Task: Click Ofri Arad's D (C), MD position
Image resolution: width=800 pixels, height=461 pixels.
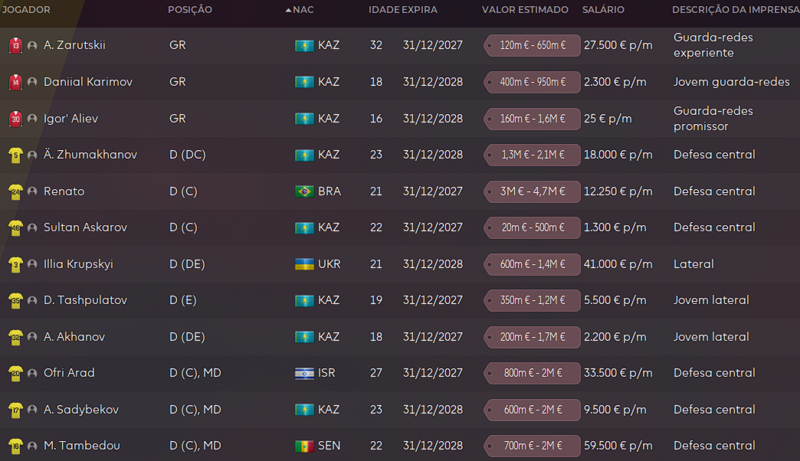Action: (195, 373)
